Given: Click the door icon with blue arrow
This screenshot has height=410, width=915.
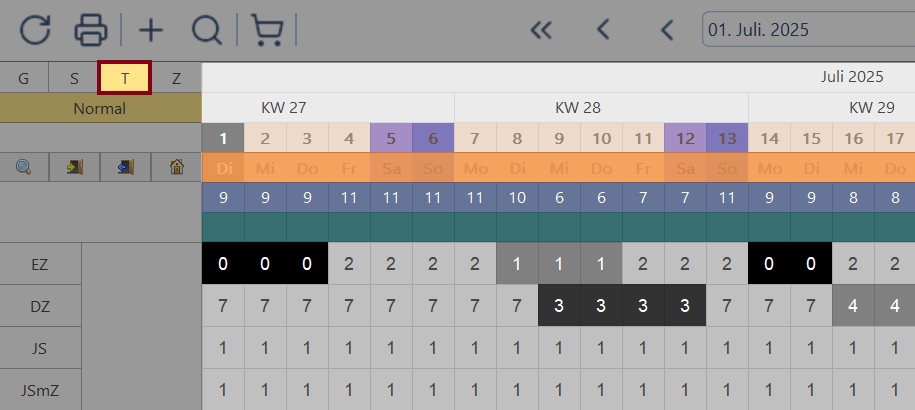Looking at the screenshot, I should (x=126, y=167).
